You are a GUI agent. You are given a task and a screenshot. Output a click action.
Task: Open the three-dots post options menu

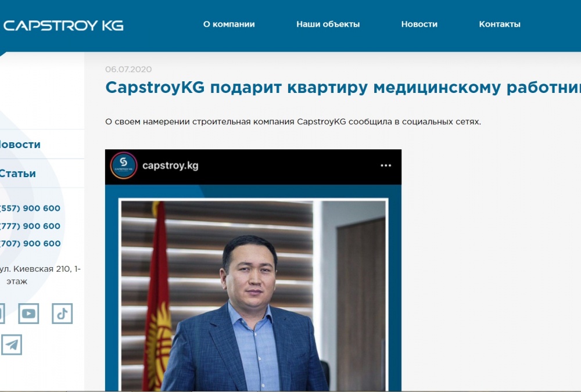386,166
